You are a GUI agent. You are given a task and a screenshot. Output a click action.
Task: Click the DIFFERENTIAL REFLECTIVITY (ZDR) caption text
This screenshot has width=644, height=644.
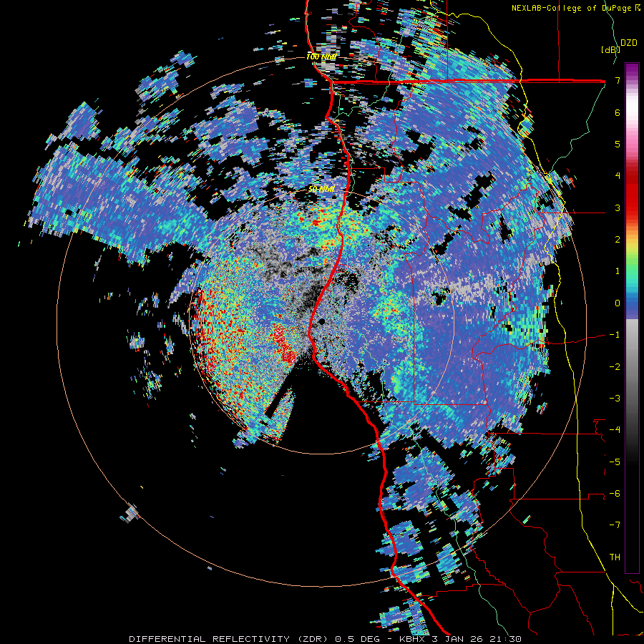228,639
